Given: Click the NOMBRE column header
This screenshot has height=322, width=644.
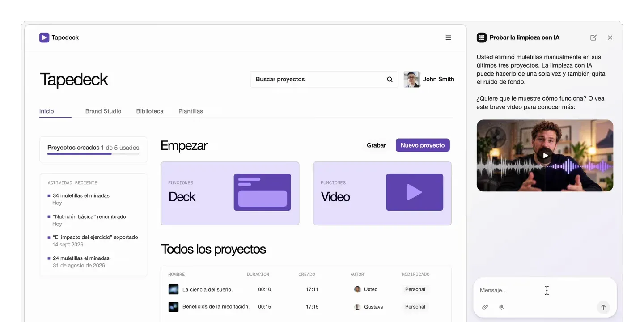Looking at the screenshot, I should 177,275.
